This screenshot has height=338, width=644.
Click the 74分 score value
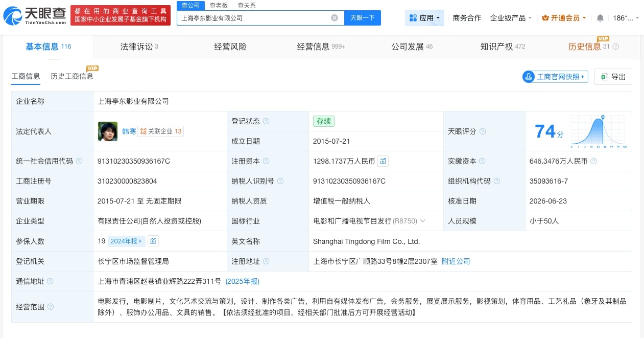point(549,131)
